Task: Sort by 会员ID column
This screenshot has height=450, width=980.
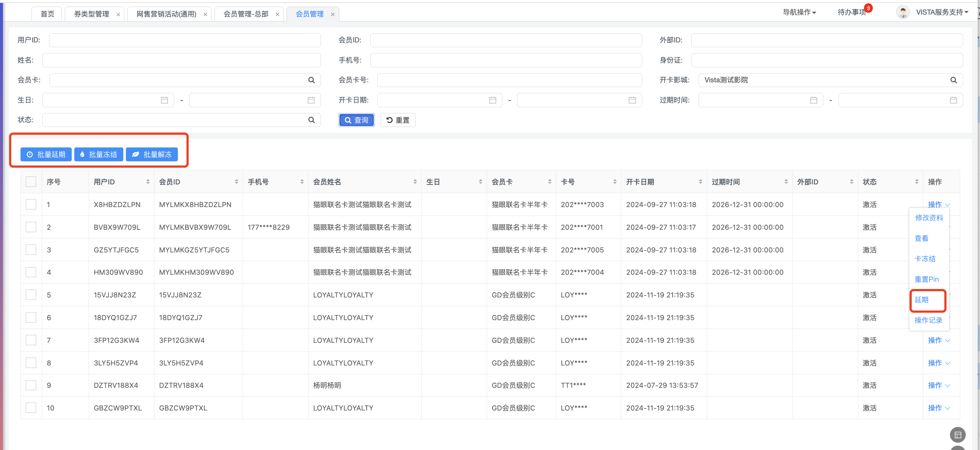Action: pyautogui.click(x=236, y=182)
